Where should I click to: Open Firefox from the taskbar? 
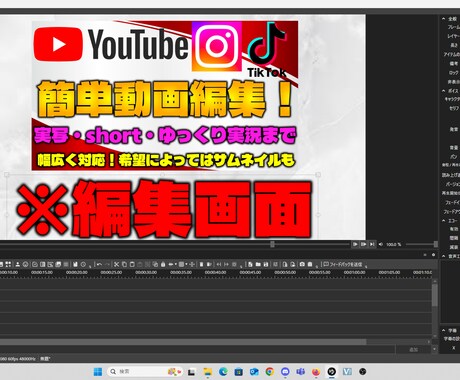(316, 372)
